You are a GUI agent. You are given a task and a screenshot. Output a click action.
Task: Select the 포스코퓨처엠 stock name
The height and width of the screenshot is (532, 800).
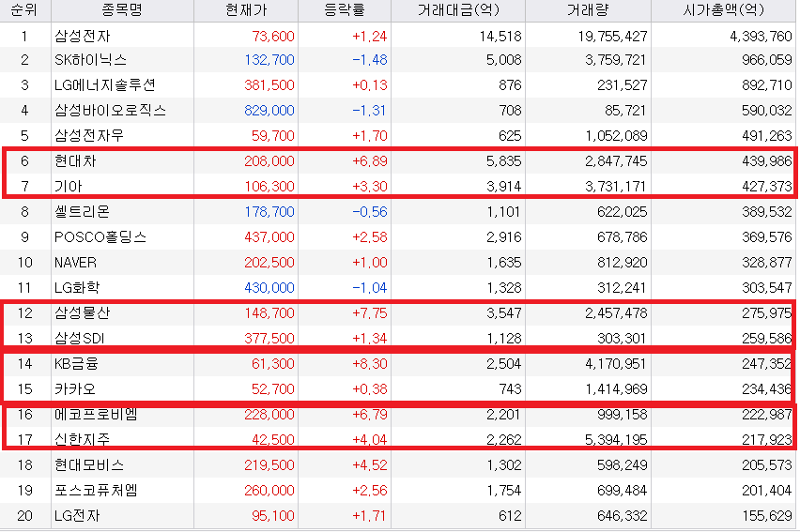point(96,490)
